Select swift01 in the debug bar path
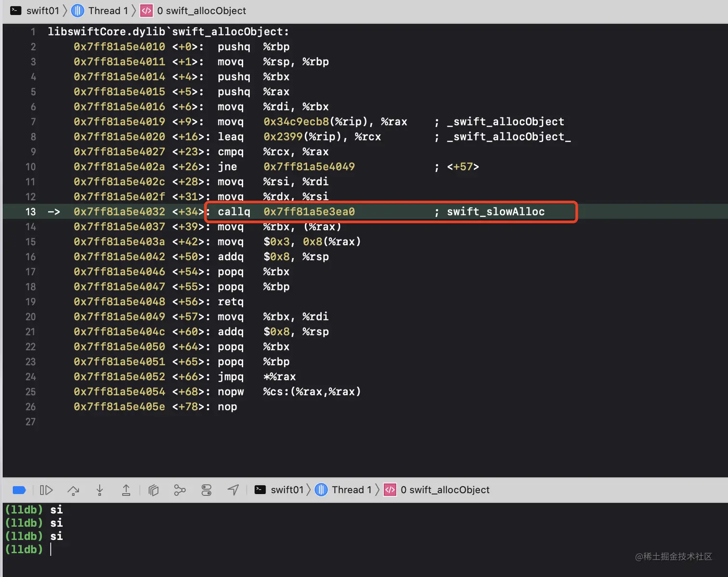Image resolution: width=728 pixels, height=577 pixels. point(287,490)
